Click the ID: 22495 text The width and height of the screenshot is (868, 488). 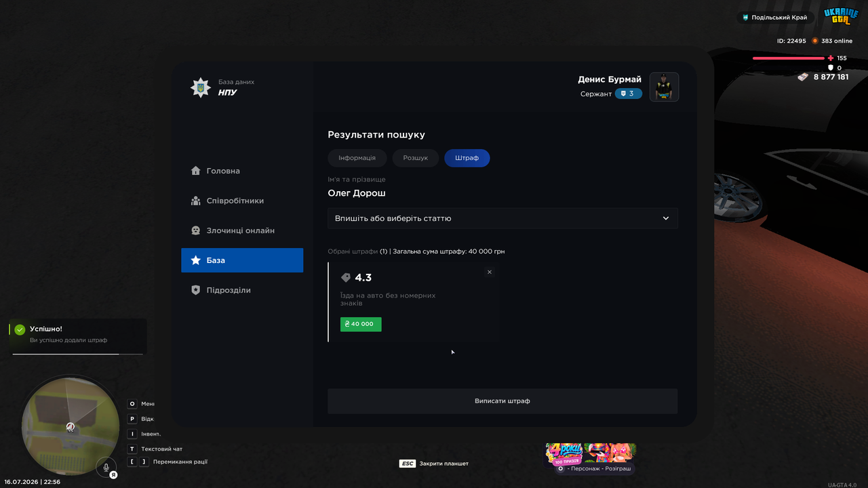click(791, 41)
